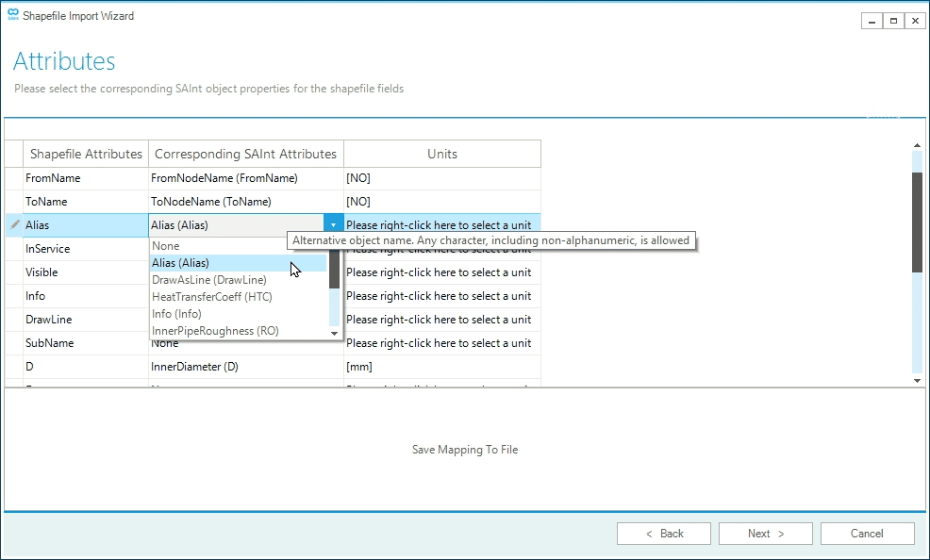
Task: Click the down arrow at the main scrollbar bottom
Action: 916,380
